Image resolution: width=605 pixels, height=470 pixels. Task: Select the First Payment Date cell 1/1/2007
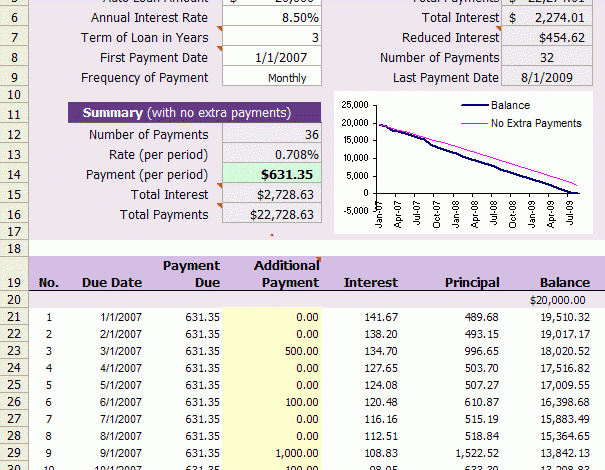[x=272, y=57]
